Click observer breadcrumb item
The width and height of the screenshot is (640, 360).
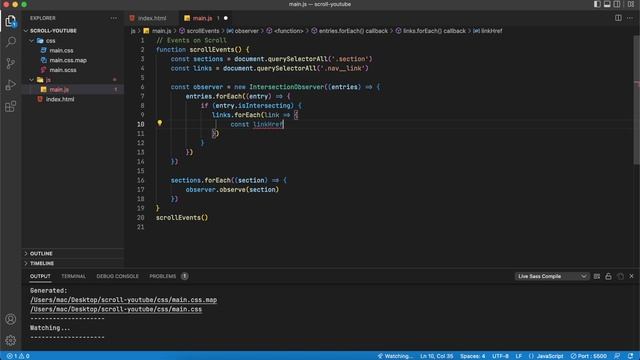click(x=246, y=31)
